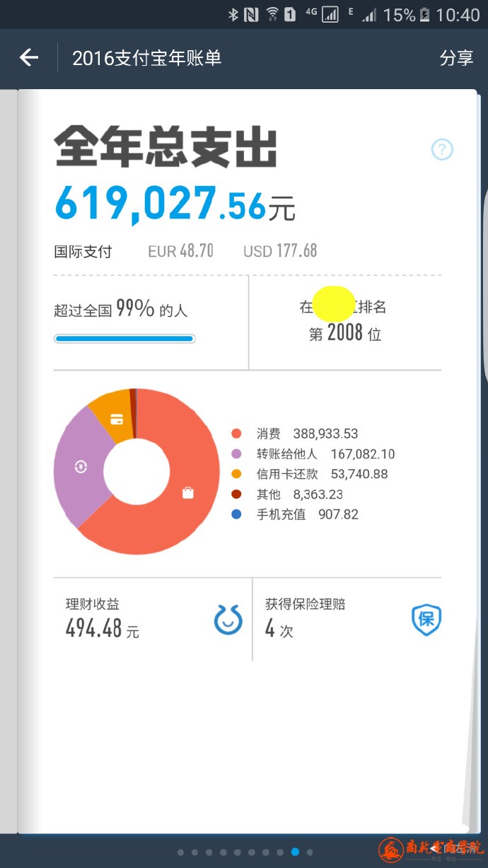The height and width of the screenshot is (868, 488).
Task: Tap the transfer icon on purple slice
Action: click(81, 466)
